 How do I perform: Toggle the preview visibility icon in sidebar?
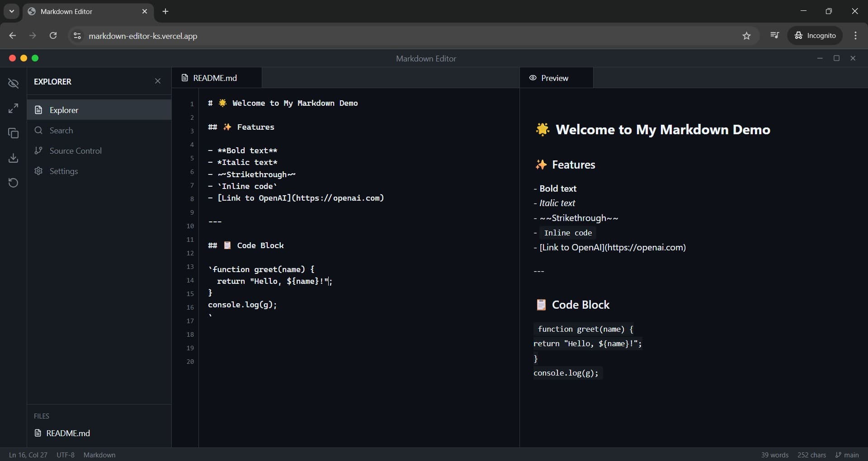click(13, 83)
